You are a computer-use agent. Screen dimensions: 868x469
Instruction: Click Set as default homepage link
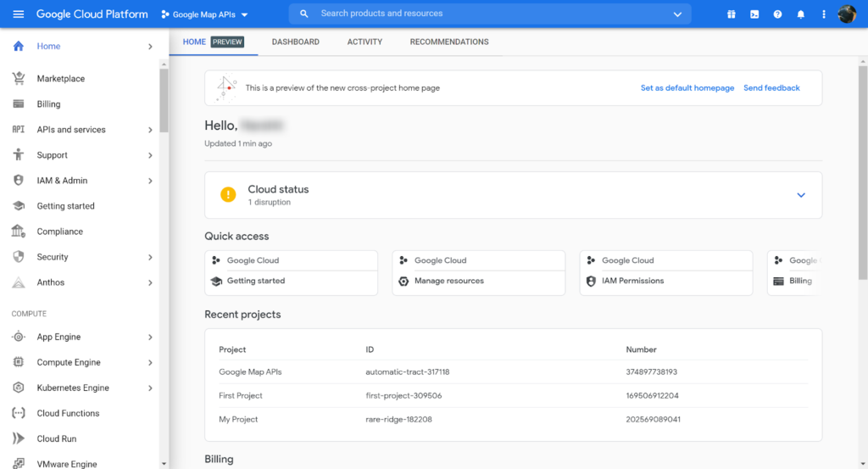click(687, 88)
